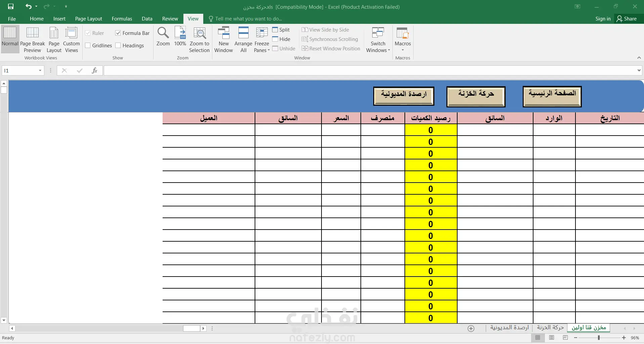The image size is (644, 344).
Task: Enable the Headings checkbox
Action: tap(118, 45)
